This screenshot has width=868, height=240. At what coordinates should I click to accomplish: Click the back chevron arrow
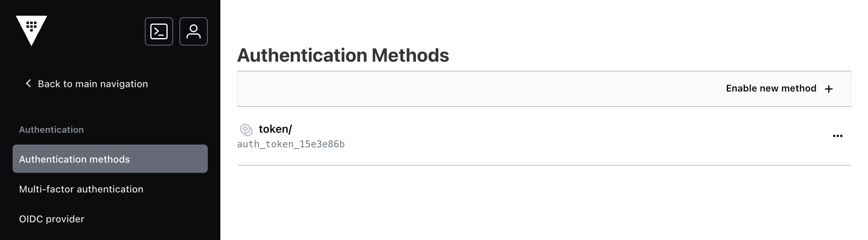(28, 83)
